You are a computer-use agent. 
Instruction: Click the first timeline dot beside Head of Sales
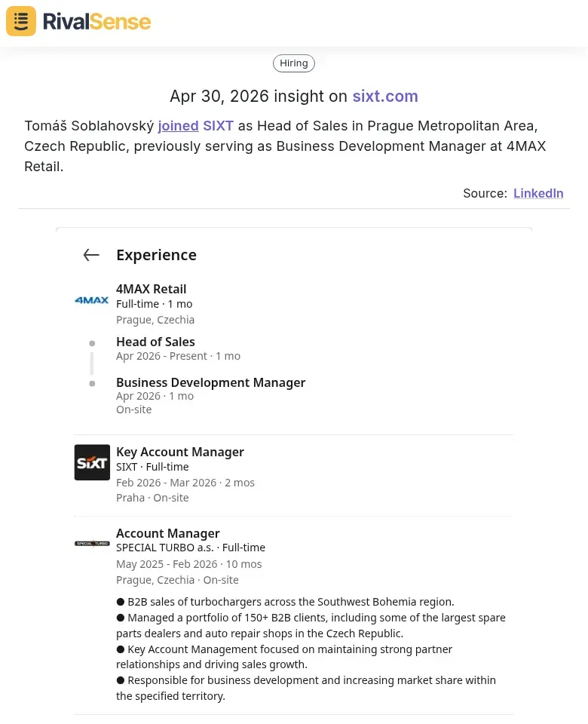point(92,342)
